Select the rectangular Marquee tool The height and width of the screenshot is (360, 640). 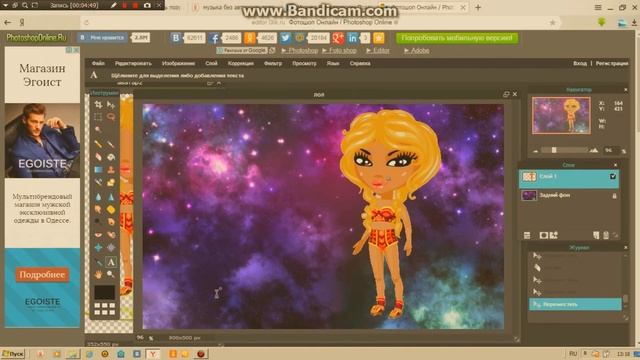pos(98,117)
